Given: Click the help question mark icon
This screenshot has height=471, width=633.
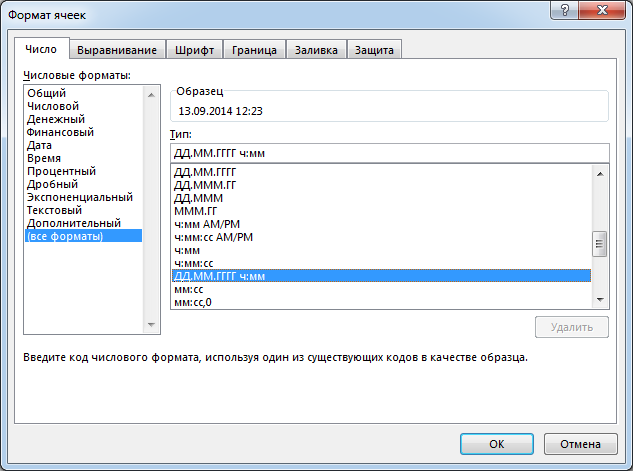Looking at the screenshot, I should pos(565,10).
